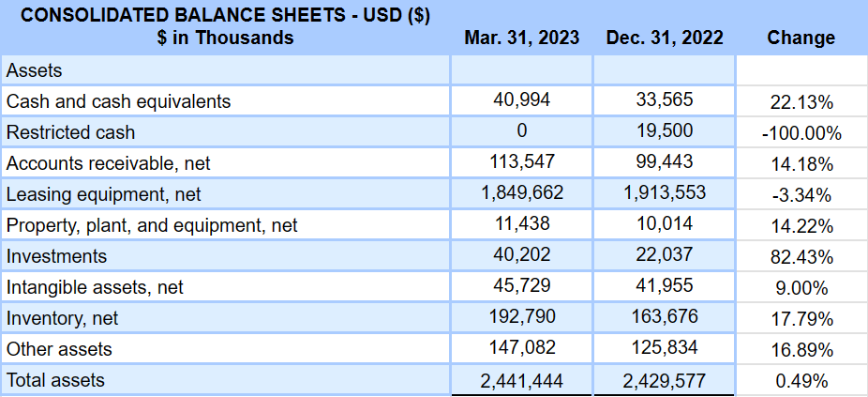This screenshot has height=397, width=868.
Task: Select cell with value 45,729
Action: coord(521,287)
